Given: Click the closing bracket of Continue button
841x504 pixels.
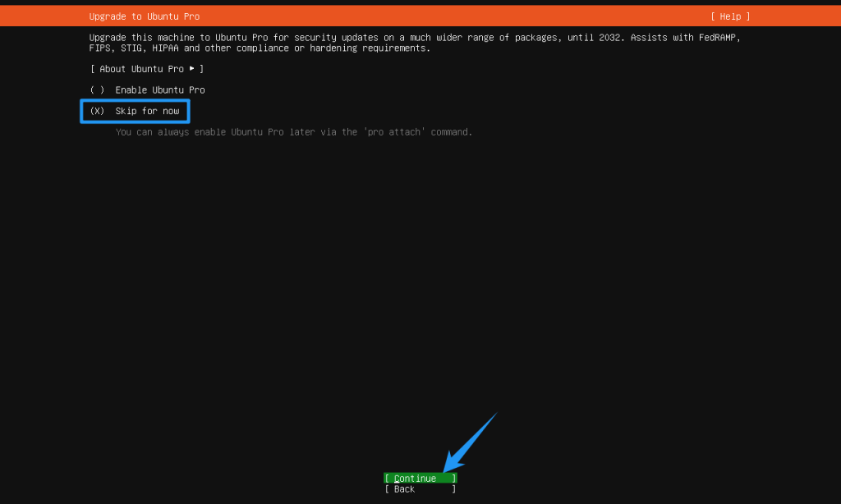Looking at the screenshot, I should [453, 479].
